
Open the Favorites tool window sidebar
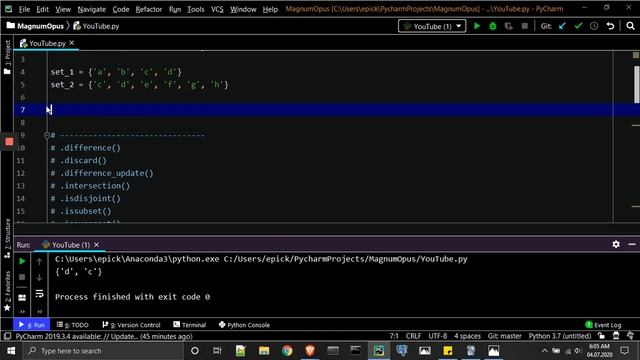click(7, 291)
